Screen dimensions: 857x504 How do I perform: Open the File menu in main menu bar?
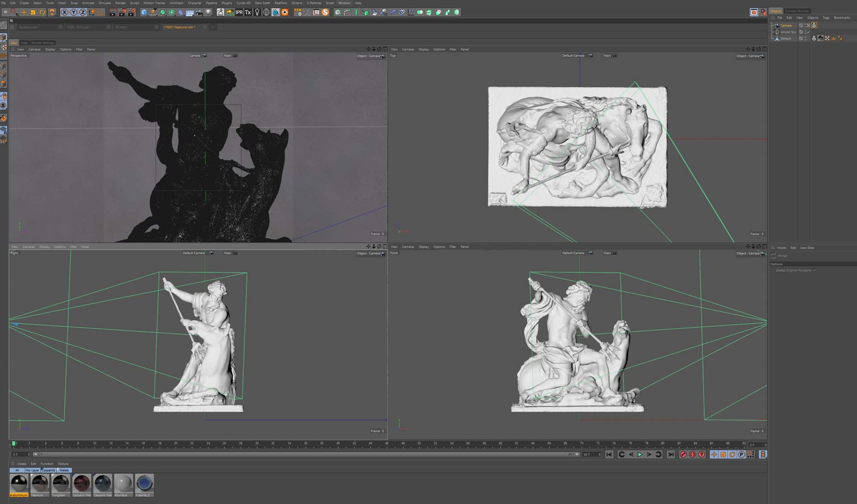pyautogui.click(x=4, y=3)
